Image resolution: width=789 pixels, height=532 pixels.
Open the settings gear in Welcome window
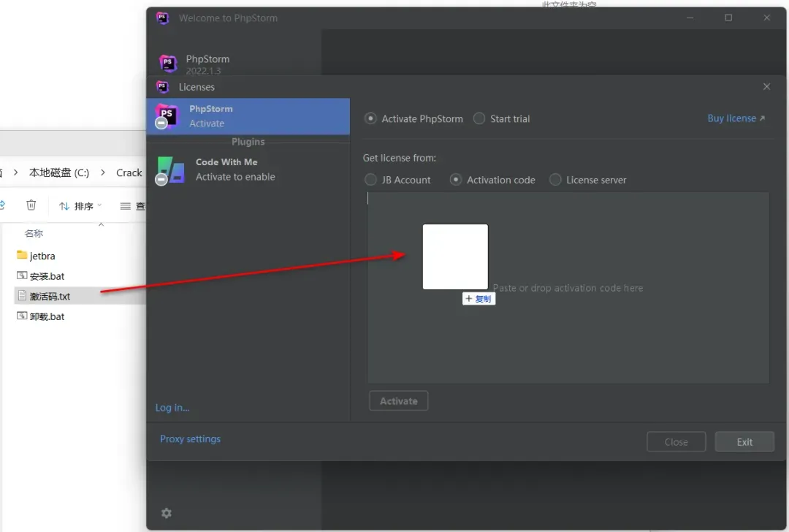pyautogui.click(x=167, y=513)
